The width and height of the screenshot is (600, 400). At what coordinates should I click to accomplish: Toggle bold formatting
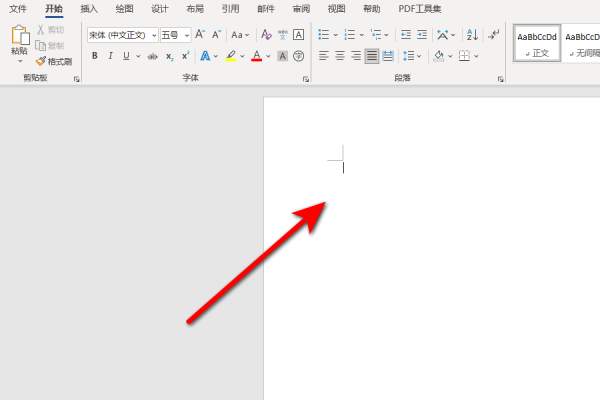[95, 56]
